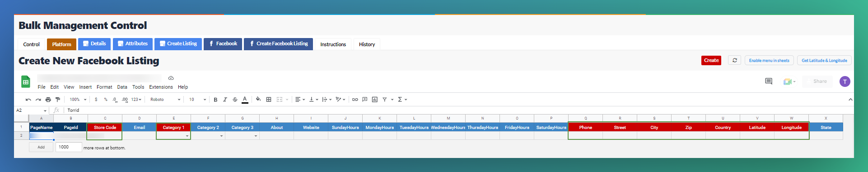The image size is (868, 172).
Task: Click the refresh icon button
Action: pos(735,60)
